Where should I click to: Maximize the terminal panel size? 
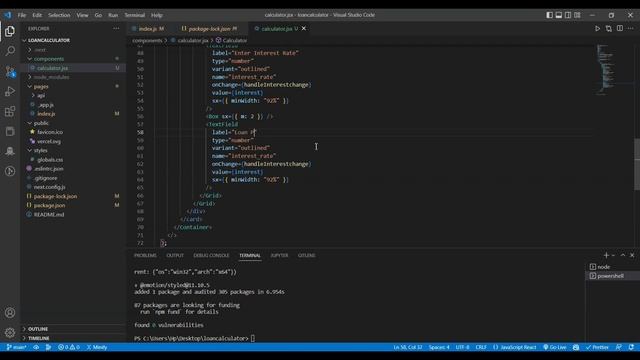point(622,255)
